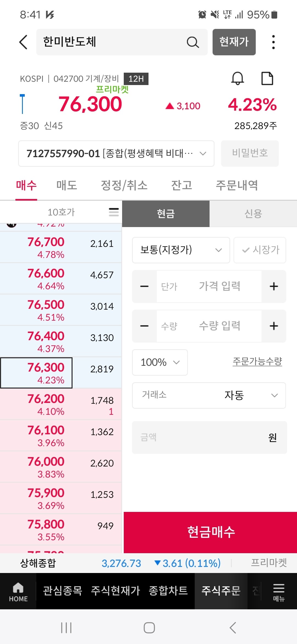297x644 pixels.
Task: Open the 주문내역 order history tab
Action: click(x=237, y=185)
